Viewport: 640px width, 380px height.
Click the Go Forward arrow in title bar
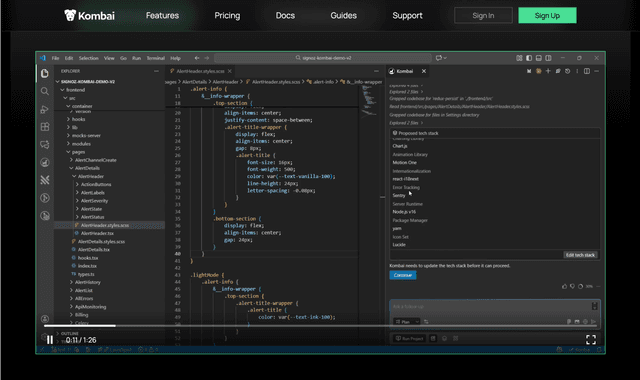click(207, 58)
